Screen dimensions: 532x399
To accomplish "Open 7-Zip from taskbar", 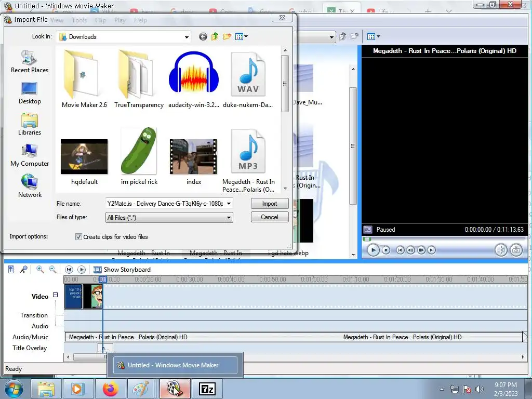I will pos(208,389).
